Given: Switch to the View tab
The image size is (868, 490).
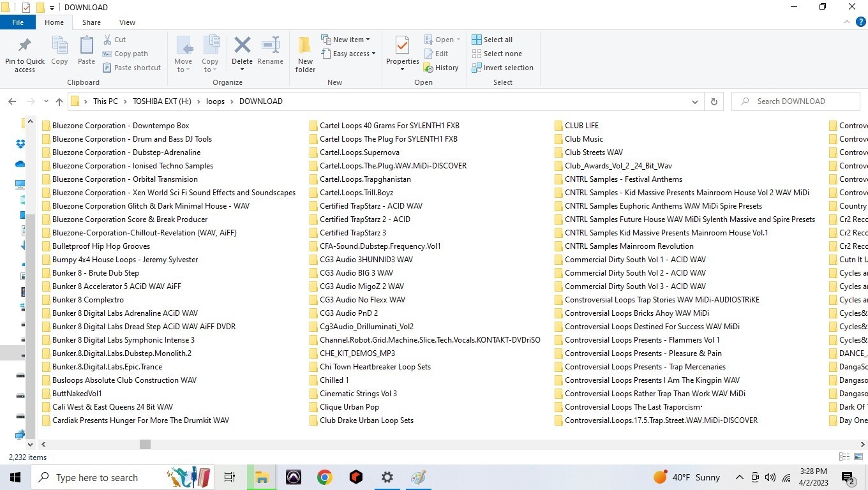Looking at the screenshot, I should pos(127,22).
